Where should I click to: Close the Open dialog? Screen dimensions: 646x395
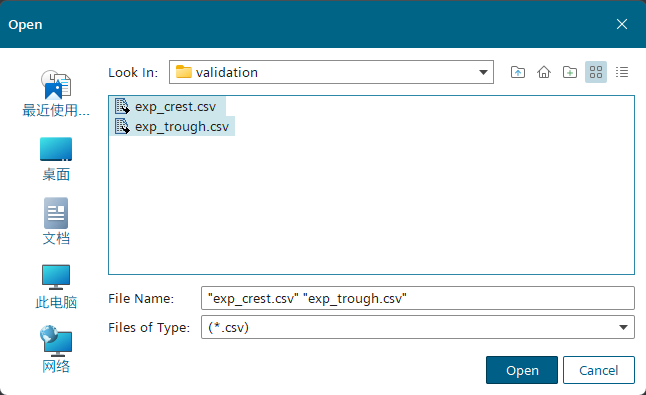tap(622, 24)
